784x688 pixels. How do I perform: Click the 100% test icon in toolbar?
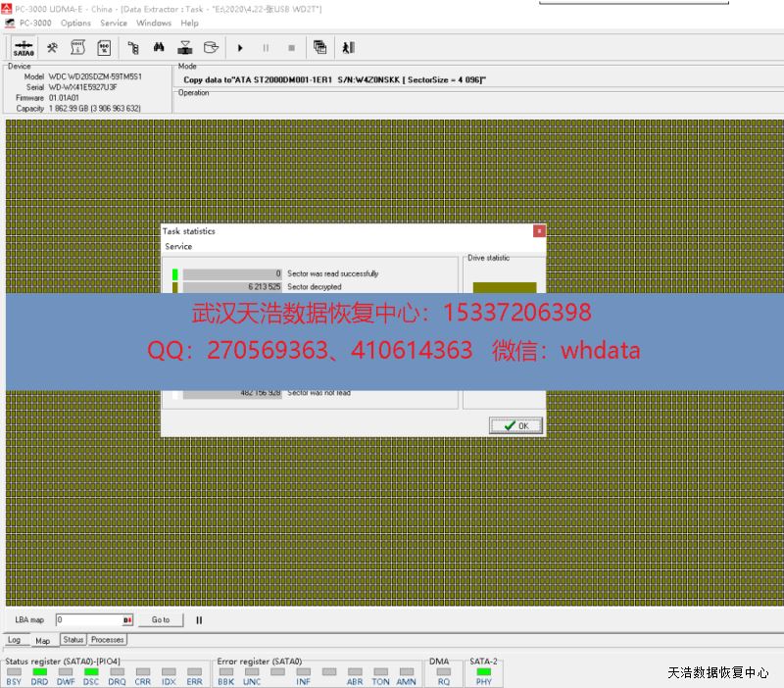tap(104, 47)
